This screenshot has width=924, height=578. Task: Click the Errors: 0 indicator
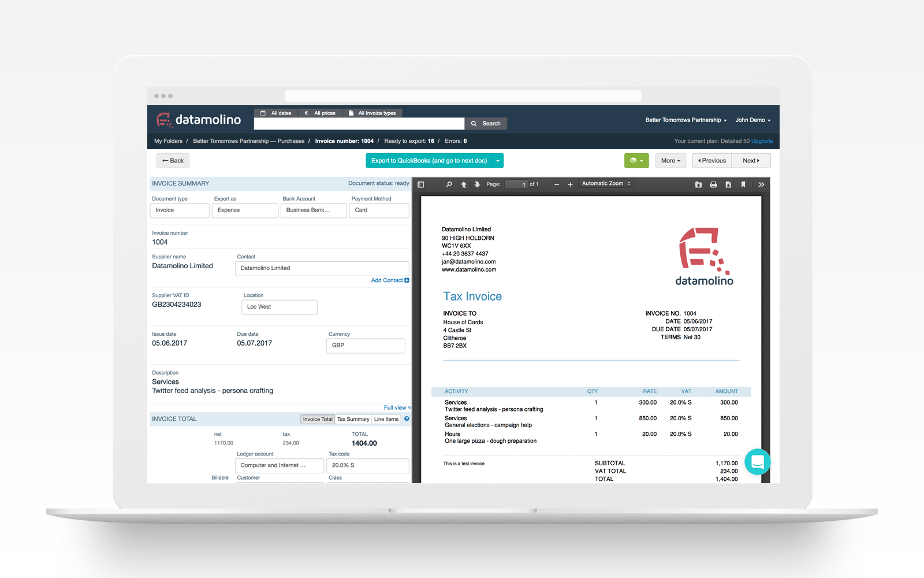(x=456, y=141)
